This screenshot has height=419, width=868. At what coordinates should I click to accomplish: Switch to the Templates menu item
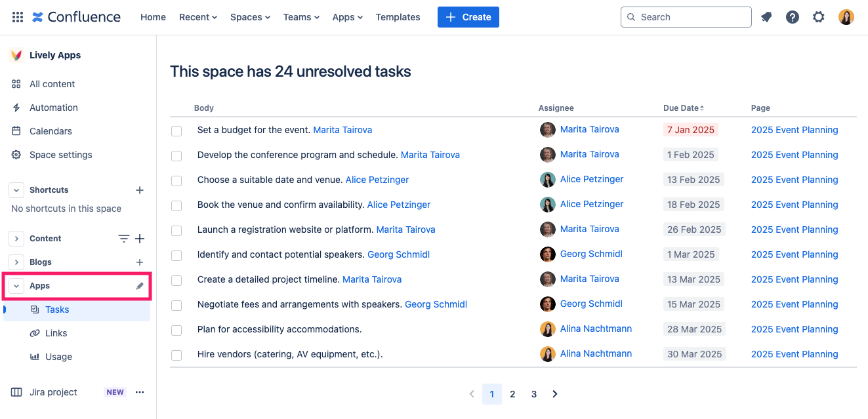pyautogui.click(x=398, y=17)
